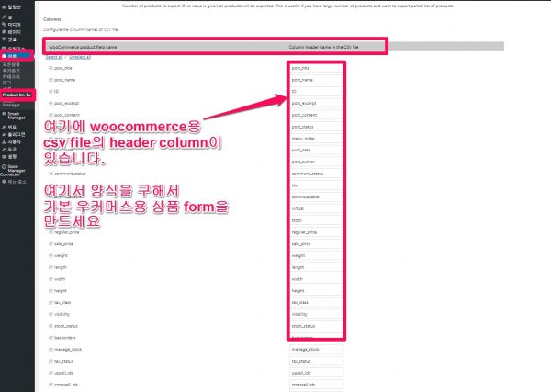Image resolution: width=551 pixels, height=392 pixels.
Task: Edit the post_content column header field
Action: [317, 115]
